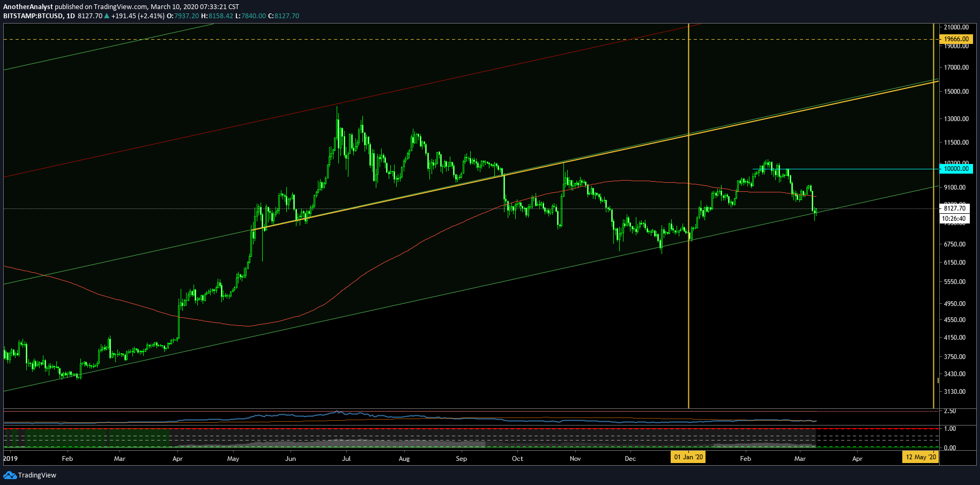Click the May label on time axis
The image size is (980, 485).
click(233, 459)
